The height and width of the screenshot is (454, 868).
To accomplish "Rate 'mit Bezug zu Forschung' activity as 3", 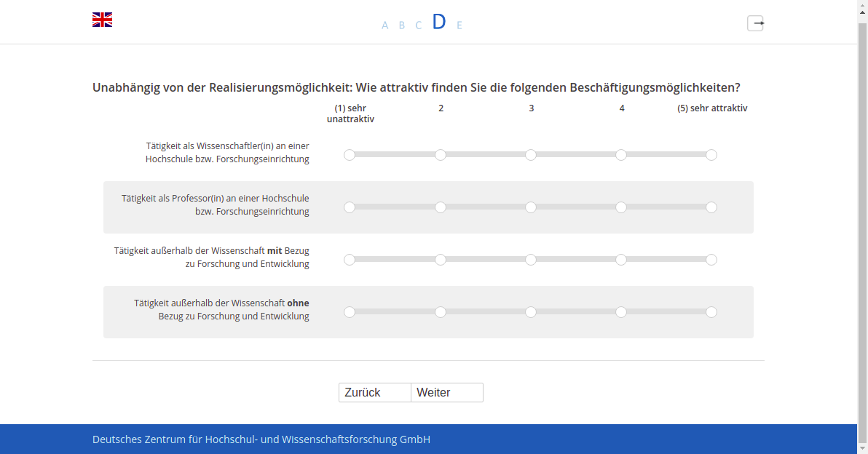I will 530,260.
